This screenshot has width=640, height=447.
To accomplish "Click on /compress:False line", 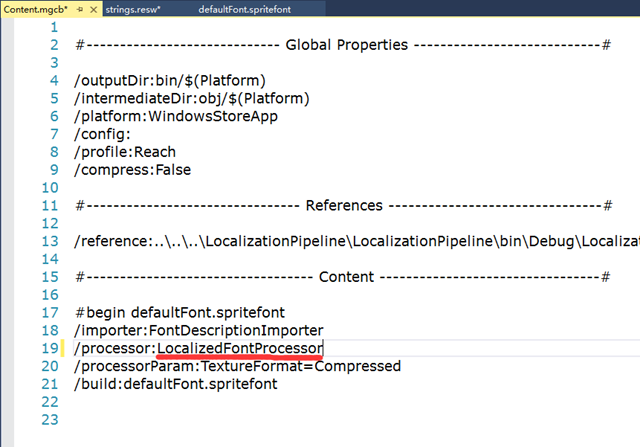I will pos(132,170).
